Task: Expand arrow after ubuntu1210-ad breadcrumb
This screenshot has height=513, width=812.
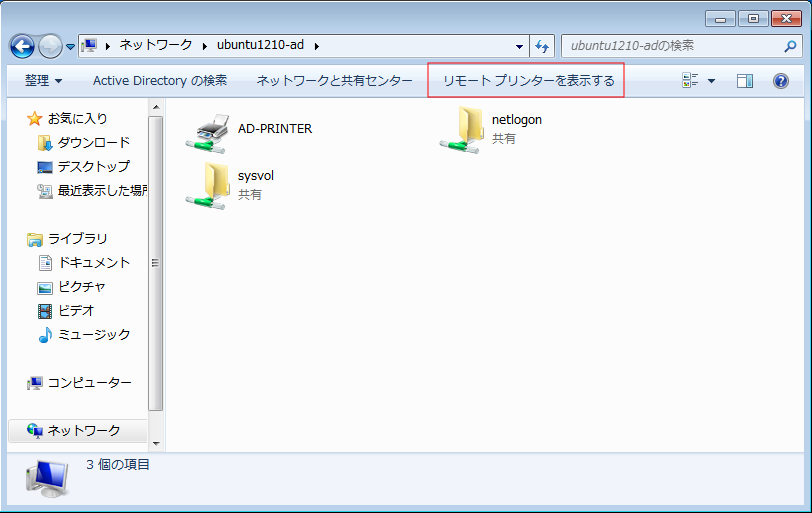Action: (316, 46)
